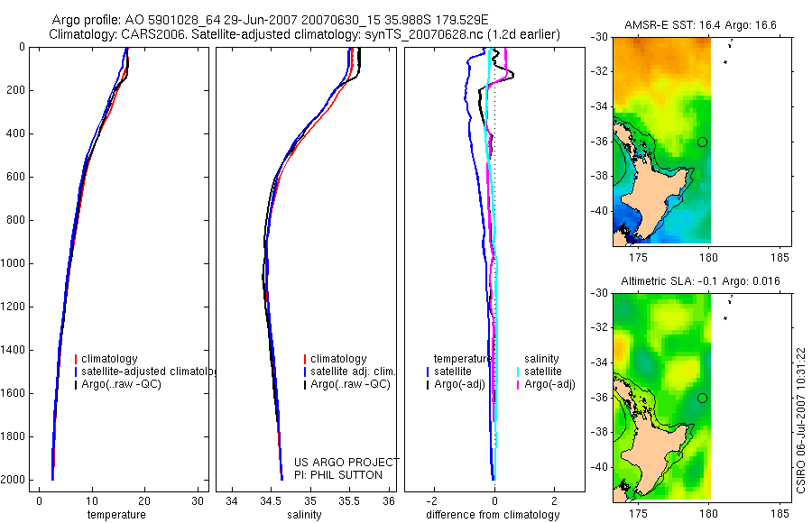The width and height of the screenshot is (812, 523).
Task: Click the cyan salinity satellite legend marker
Action: point(518,372)
